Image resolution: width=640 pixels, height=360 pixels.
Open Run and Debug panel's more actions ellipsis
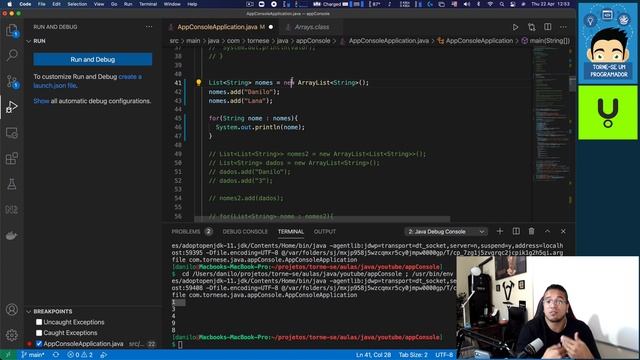click(149, 27)
